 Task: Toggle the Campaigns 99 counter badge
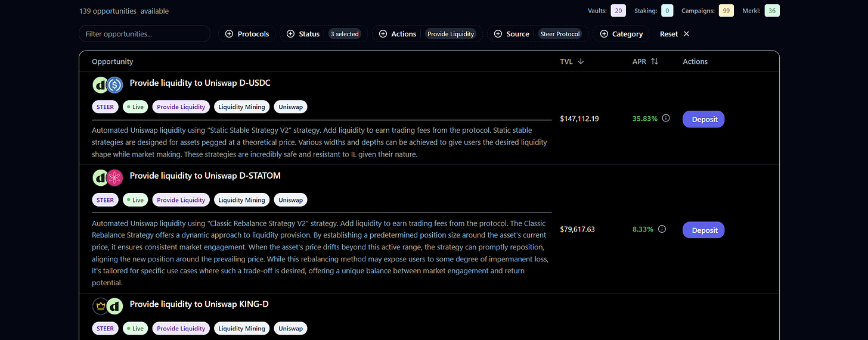point(726,11)
